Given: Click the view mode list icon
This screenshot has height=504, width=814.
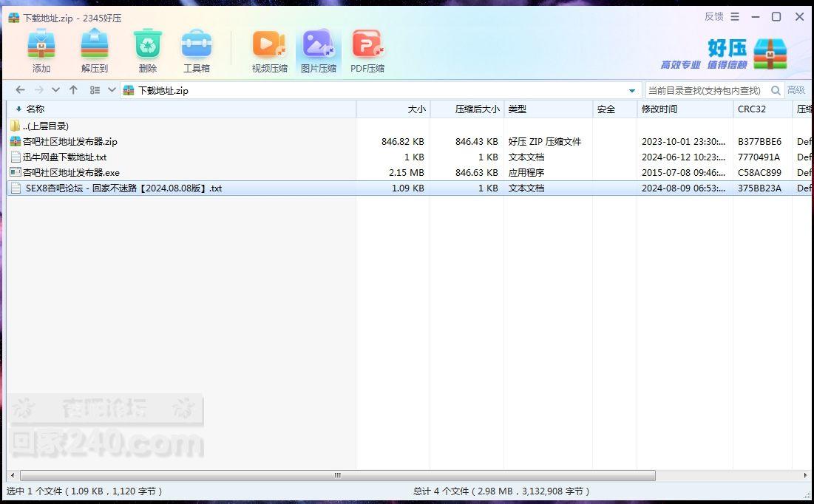Looking at the screenshot, I should coord(95,90).
